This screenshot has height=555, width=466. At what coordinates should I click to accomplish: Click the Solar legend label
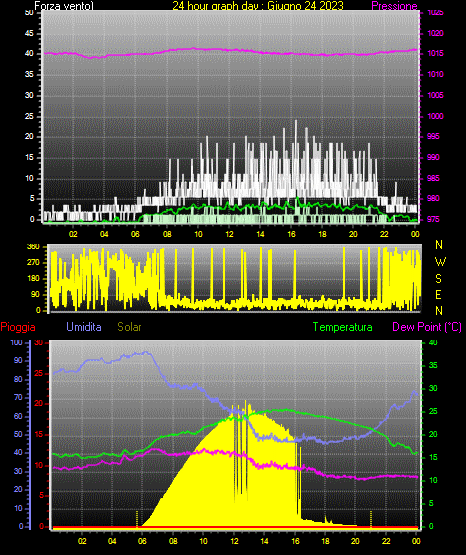pyautogui.click(x=130, y=327)
